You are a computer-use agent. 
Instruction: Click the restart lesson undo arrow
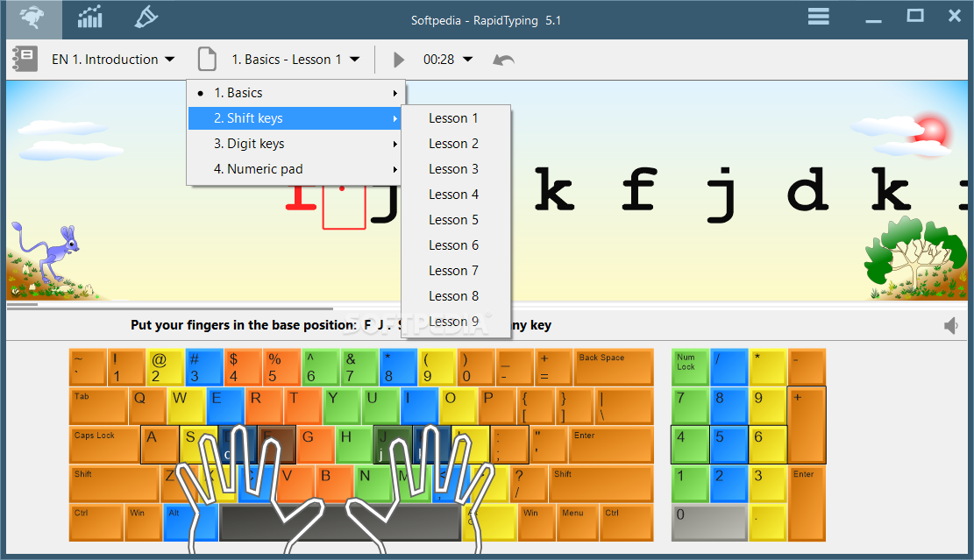[x=503, y=60]
